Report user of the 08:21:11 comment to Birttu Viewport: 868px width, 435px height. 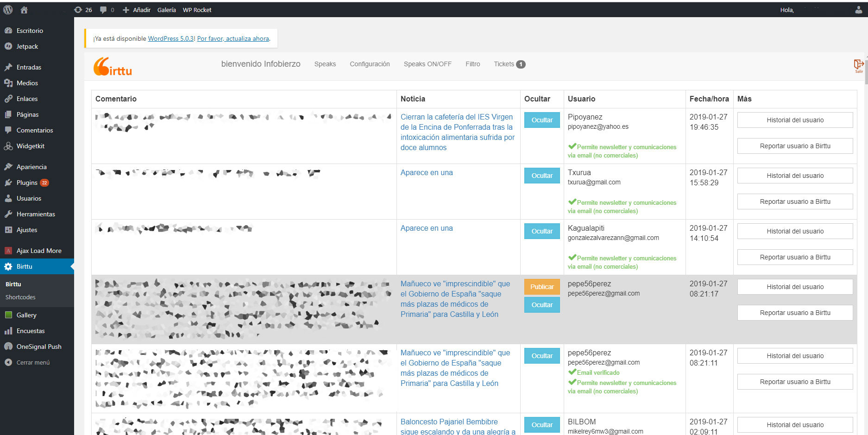[795, 382]
